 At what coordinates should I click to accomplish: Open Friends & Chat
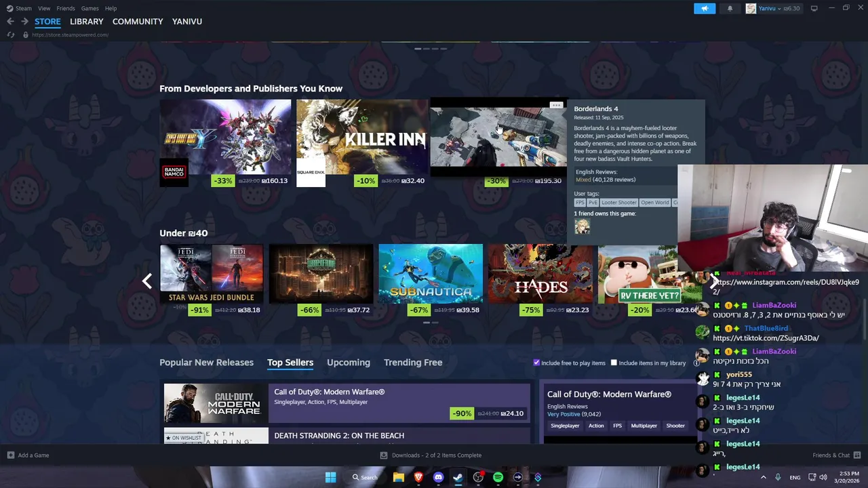coord(836,455)
